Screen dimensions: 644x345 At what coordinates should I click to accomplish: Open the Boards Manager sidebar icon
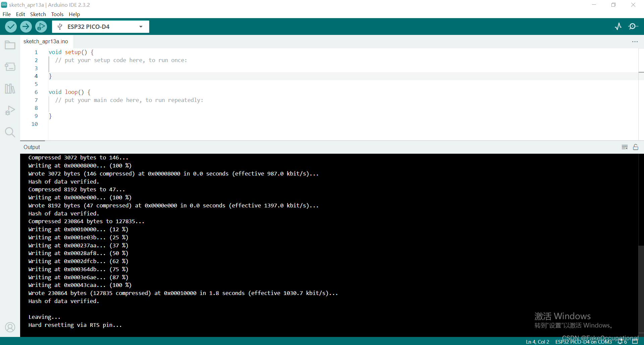click(10, 67)
